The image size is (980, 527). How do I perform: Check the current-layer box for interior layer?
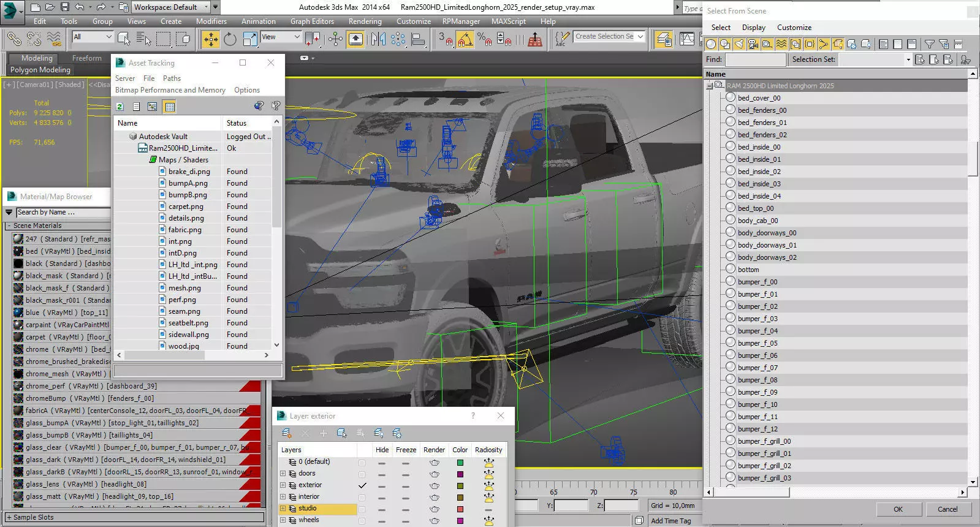click(362, 497)
